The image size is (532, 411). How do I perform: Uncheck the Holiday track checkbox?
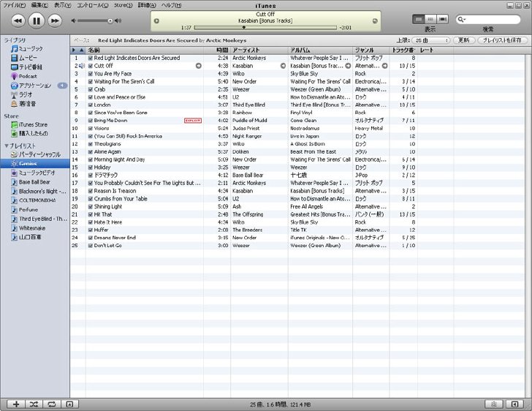(91, 167)
